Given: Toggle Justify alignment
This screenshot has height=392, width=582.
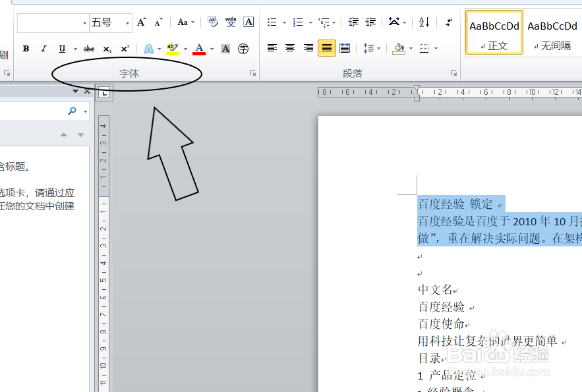Looking at the screenshot, I should (327, 48).
